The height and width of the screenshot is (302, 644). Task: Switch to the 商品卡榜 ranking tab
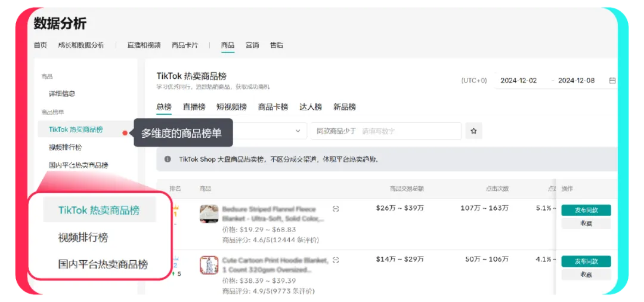273,107
